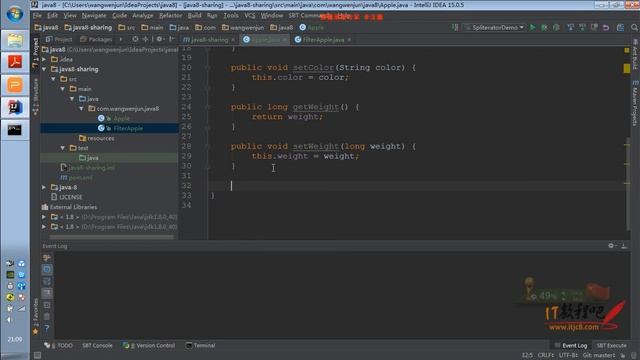Run with coverage icon in the toolbar
The height and width of the screenshot is (360, 640).
556,27
